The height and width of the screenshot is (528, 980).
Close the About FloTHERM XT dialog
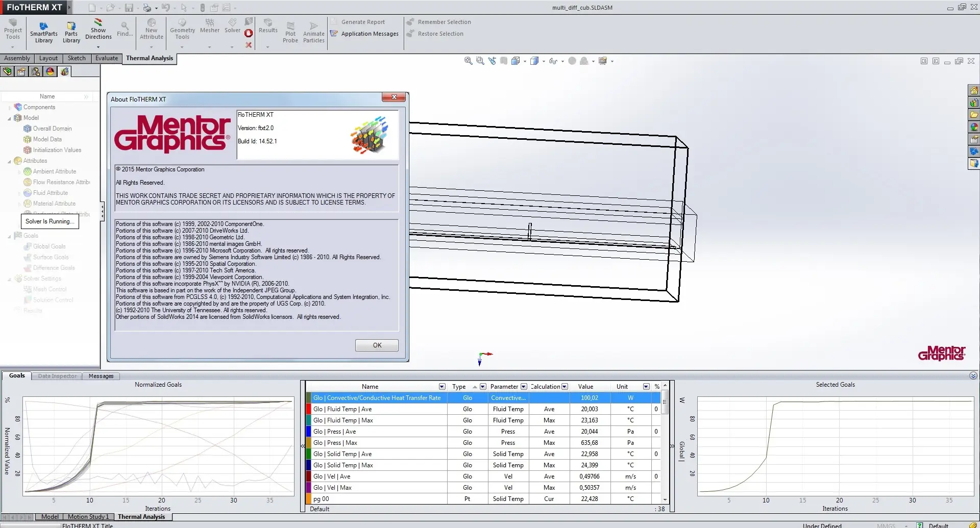coord(394,97)
